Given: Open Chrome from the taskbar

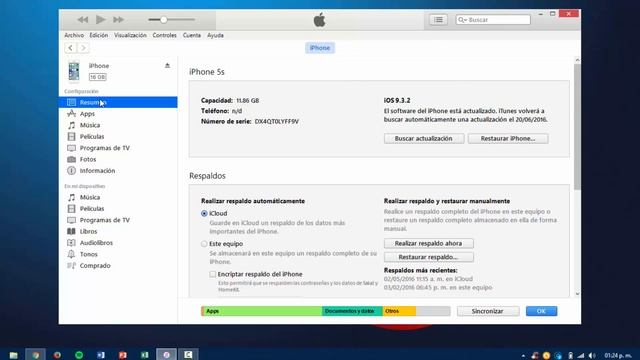Looking at the screenshot, I should click(36, 355).
